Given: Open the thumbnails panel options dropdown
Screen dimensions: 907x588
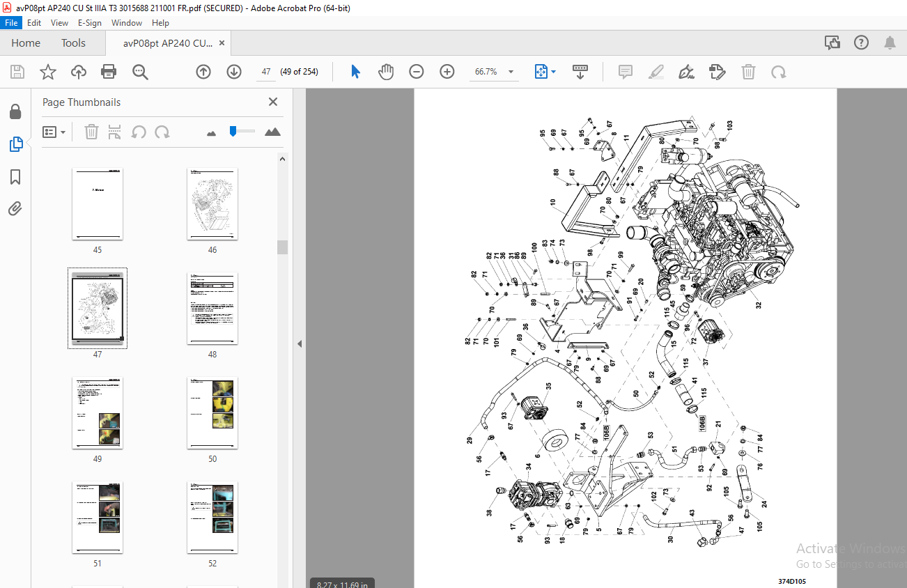Looking at the screenshot, I should 54,132.
